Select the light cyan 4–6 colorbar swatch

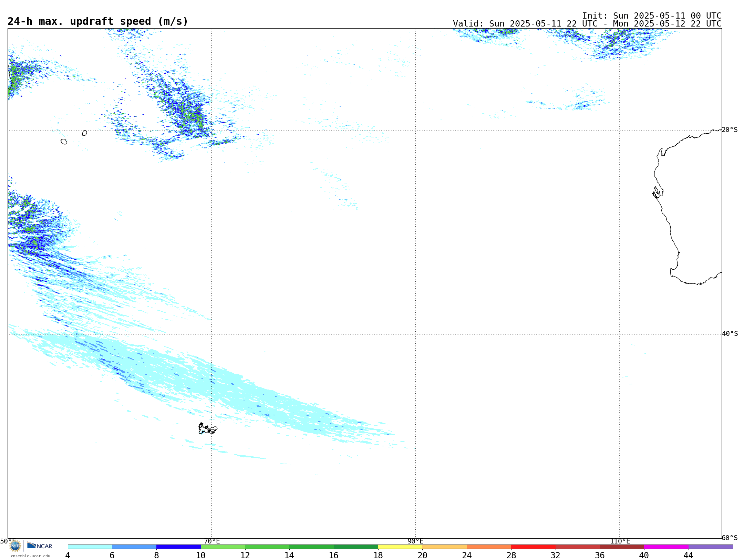90,547
